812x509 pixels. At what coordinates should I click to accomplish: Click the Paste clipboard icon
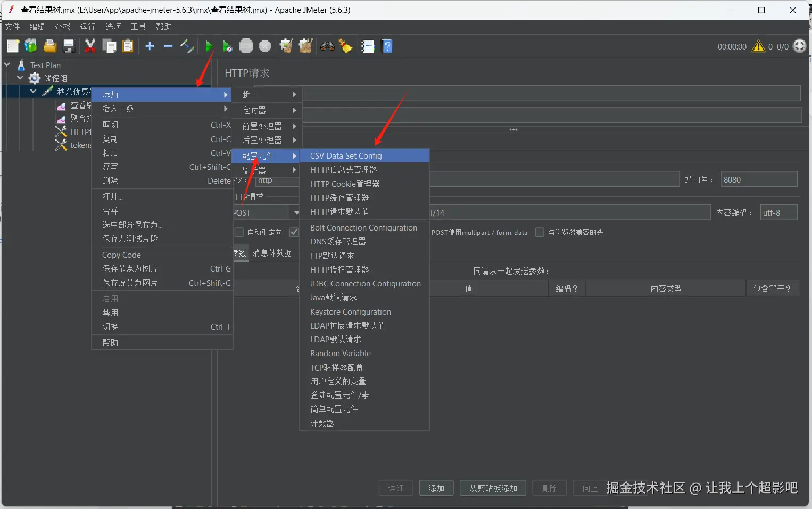[128, 46]
